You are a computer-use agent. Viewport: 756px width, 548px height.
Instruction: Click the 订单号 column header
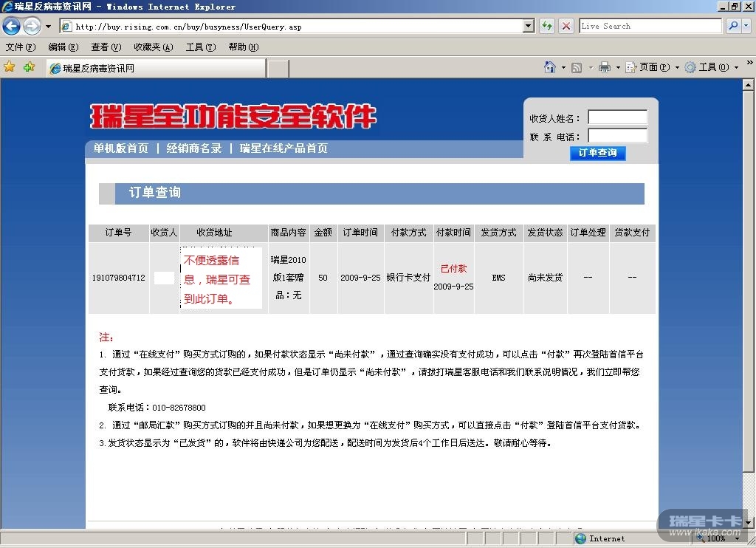[119, 233]
